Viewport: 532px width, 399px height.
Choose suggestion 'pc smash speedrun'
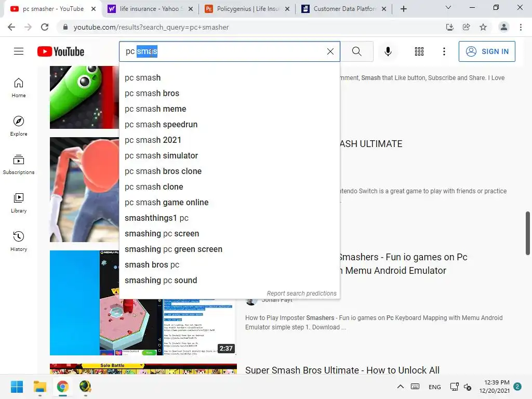pyautogui.click(x=229, y=125)
